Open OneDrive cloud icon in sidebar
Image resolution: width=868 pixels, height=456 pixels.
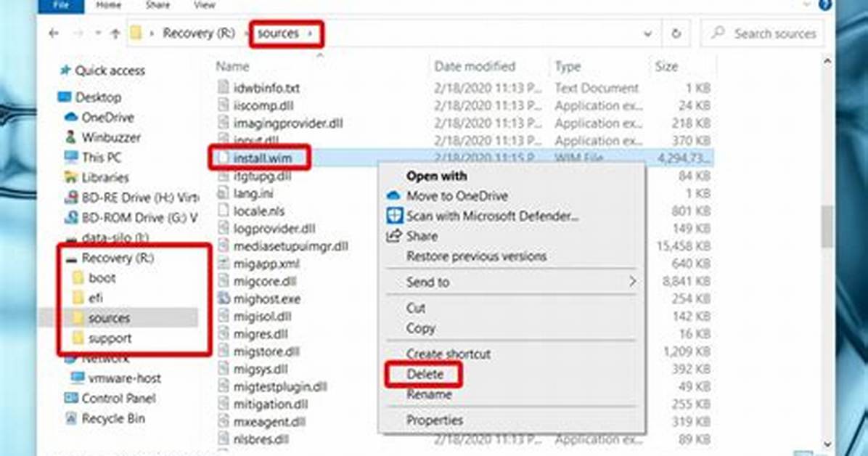(71, 118)
